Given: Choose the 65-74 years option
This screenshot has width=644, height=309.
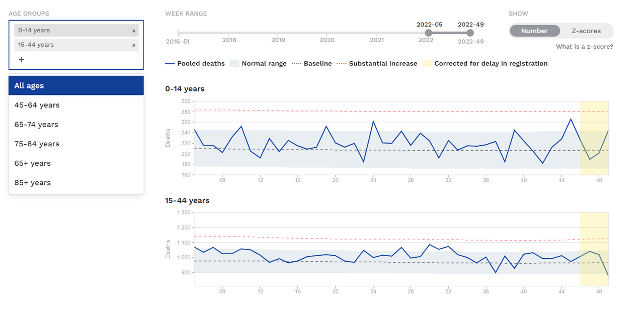Looking at the screenshot, I should [x=76, y=125].
